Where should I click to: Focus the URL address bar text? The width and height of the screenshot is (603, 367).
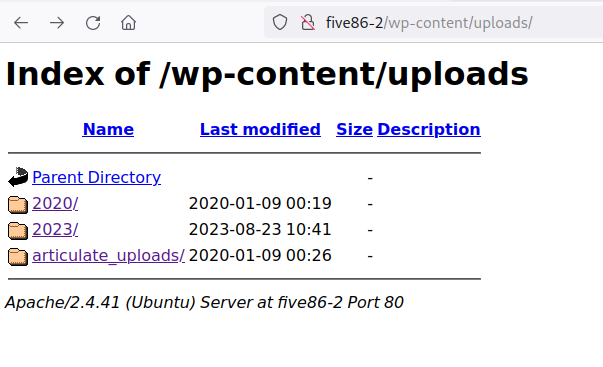[429, 23]
